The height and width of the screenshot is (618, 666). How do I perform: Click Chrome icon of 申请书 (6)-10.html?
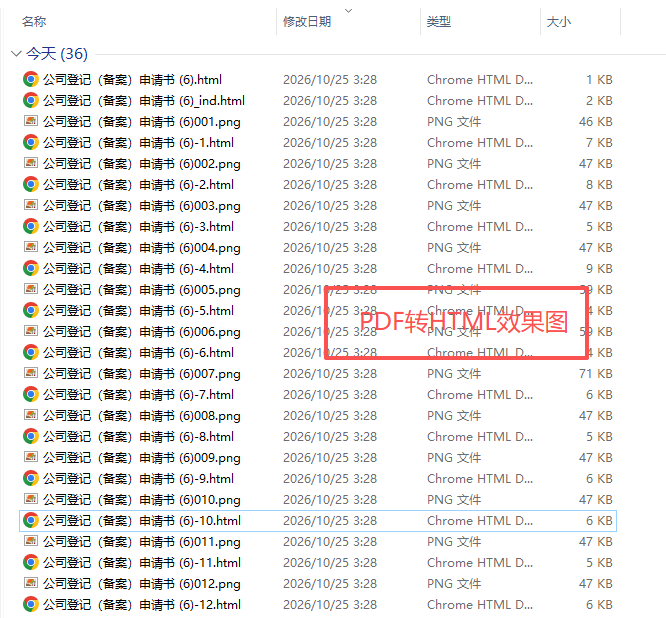coord(31,521)
